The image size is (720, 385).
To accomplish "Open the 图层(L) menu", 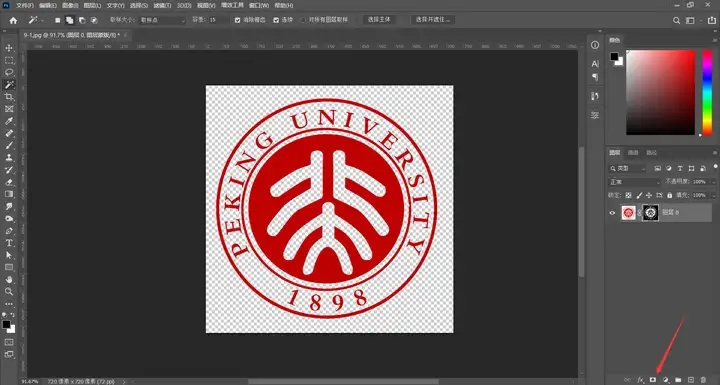I will pos(92,6).
